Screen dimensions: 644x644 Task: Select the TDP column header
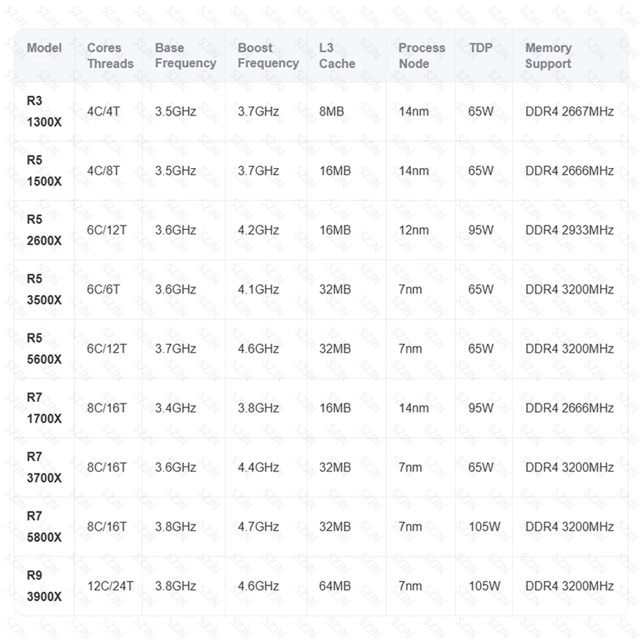tap(480, 48)
